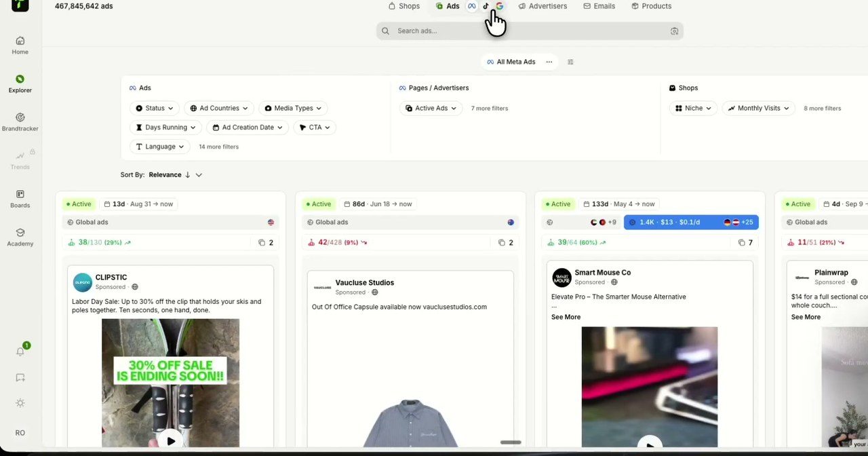Switch to the Ads tab
The width and height of the screenshot is (868, 456).
pyautogui.click(x=448, y=6)
